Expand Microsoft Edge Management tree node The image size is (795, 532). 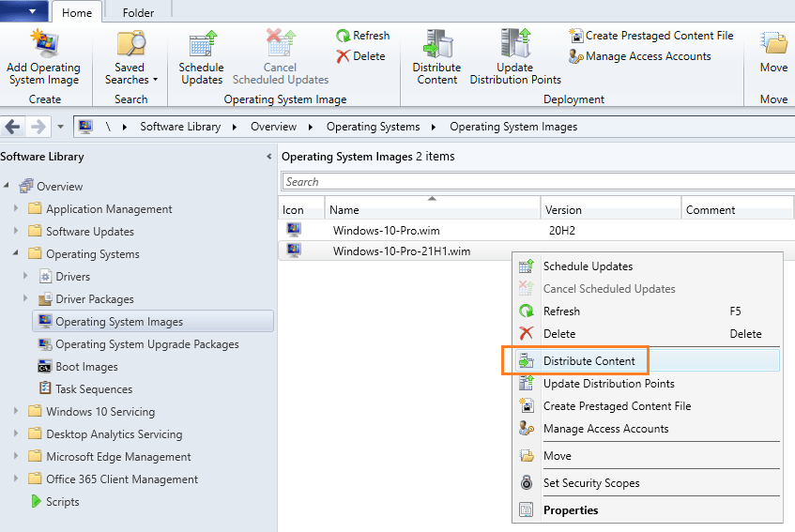(16, 455)
